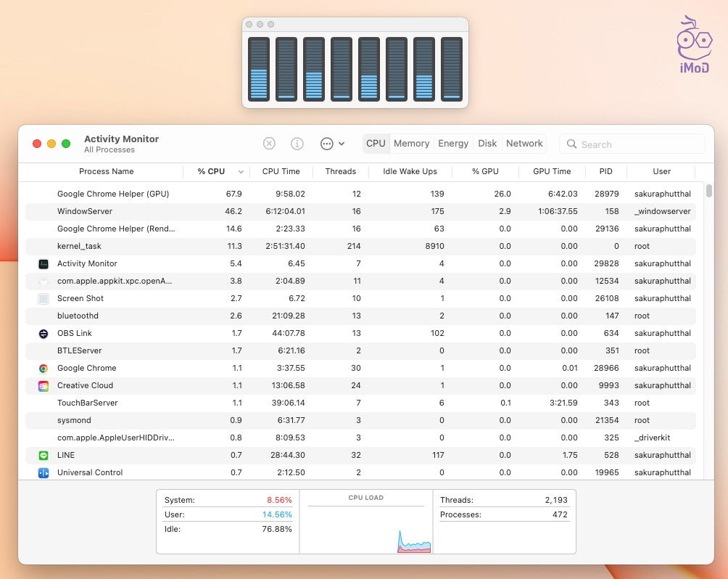Click the LINE app process icon
Image resolution: width=728 pixels, height=579 pixels.
43,455
